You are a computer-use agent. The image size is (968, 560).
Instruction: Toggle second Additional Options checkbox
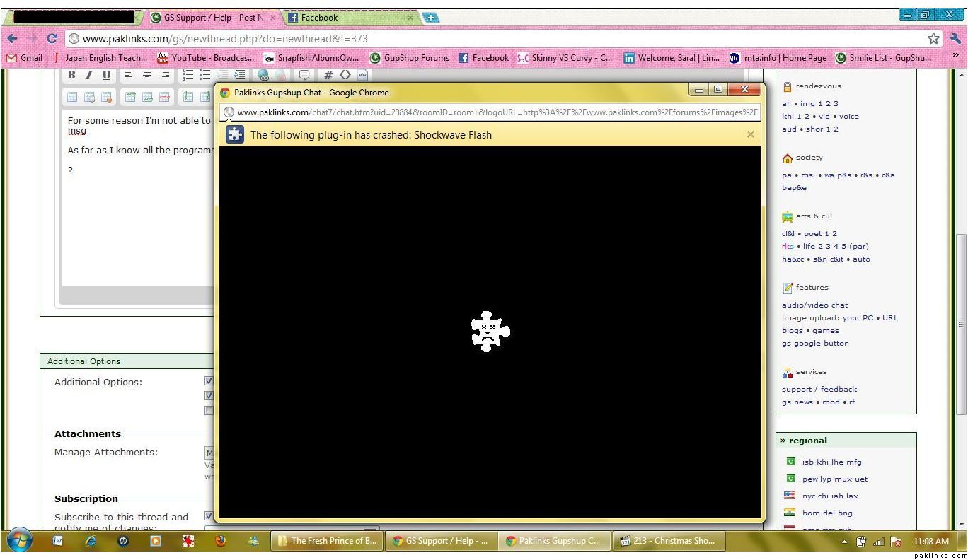(209, 396)
